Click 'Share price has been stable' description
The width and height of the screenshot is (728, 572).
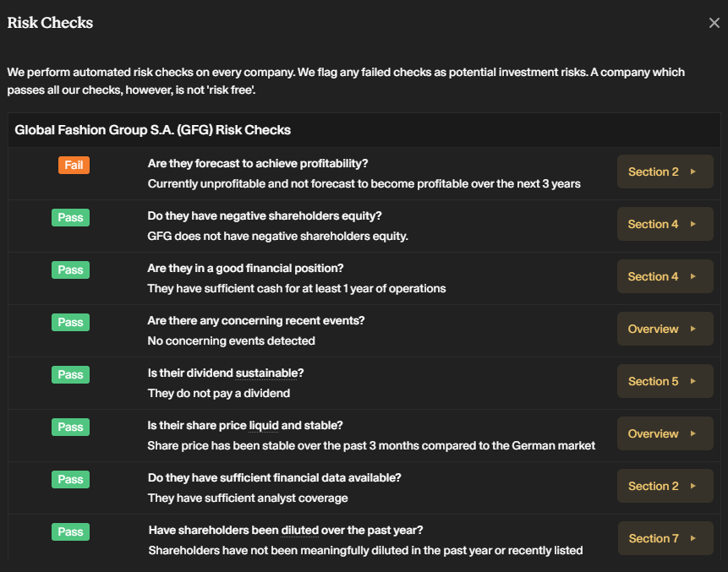(x=371, y=446)
